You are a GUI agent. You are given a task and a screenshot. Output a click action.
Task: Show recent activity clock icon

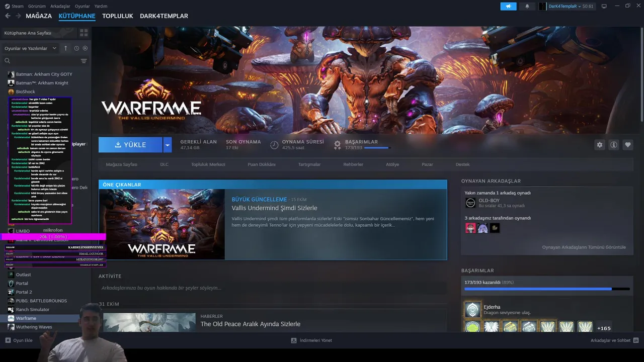tap(76, 48)
